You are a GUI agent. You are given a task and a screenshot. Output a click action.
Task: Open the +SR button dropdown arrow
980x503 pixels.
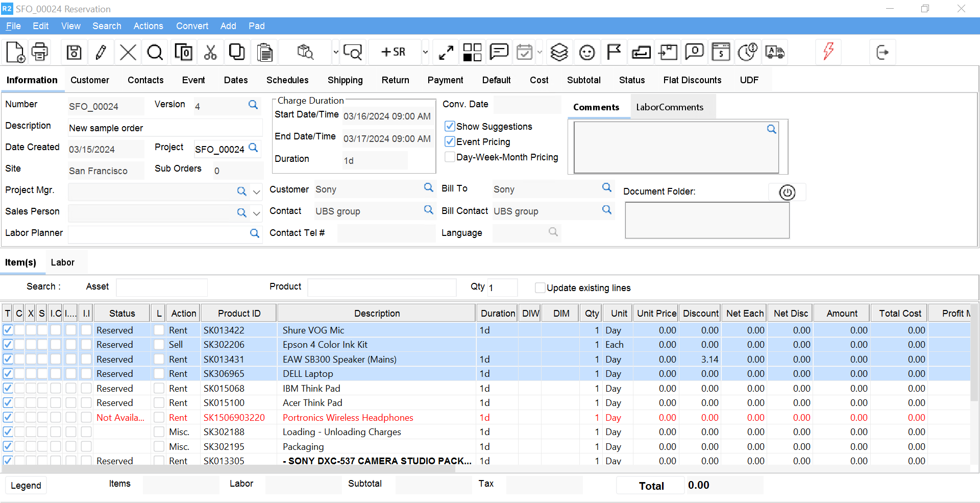pos(425,52)
